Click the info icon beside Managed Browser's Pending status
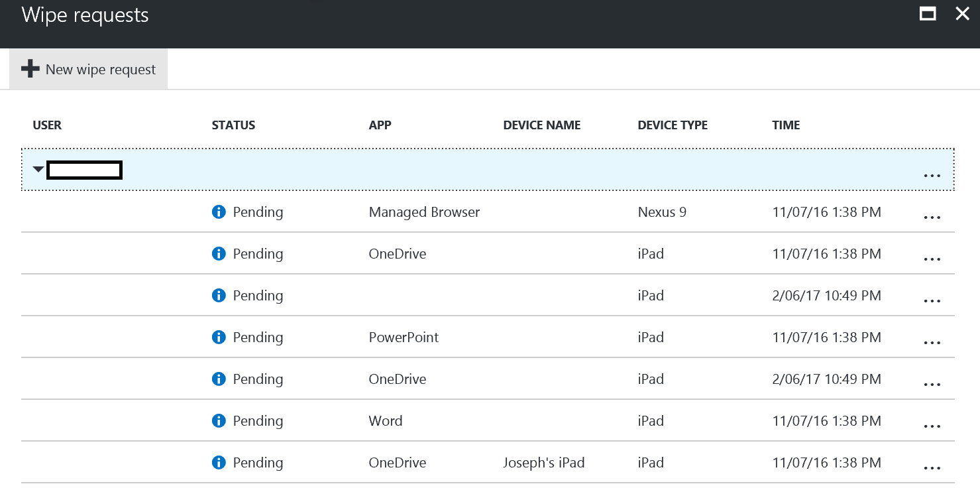Viewport: 980px width, 490px height. [x=219, y=212]
